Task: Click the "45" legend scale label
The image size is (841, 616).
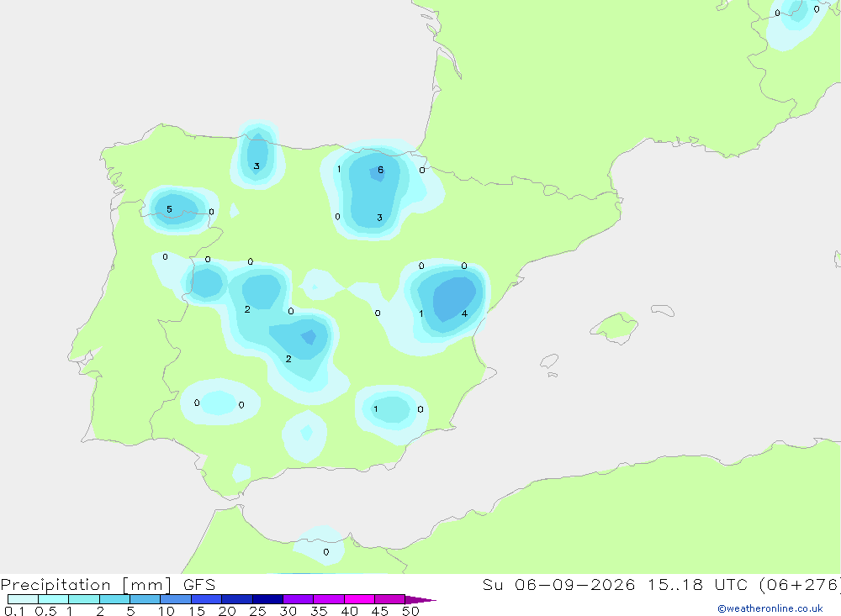Action: coord(380,611)
